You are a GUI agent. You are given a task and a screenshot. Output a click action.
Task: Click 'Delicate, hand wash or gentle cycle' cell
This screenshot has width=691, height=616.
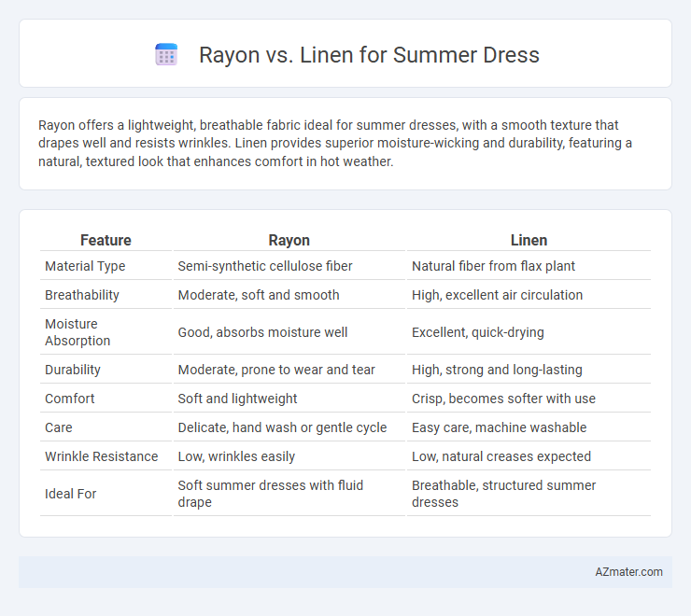(x=282, y=427)
